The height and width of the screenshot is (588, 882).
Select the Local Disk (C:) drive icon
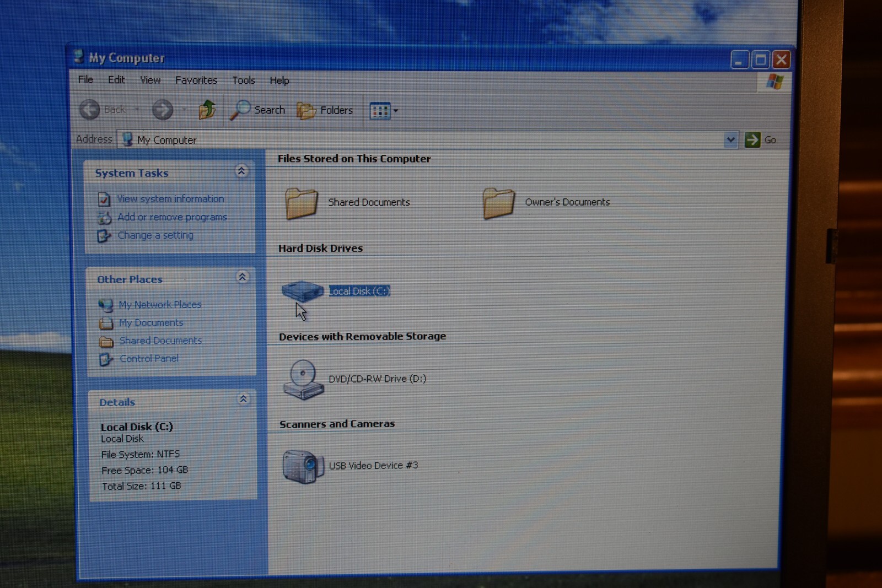click(303, 290)
